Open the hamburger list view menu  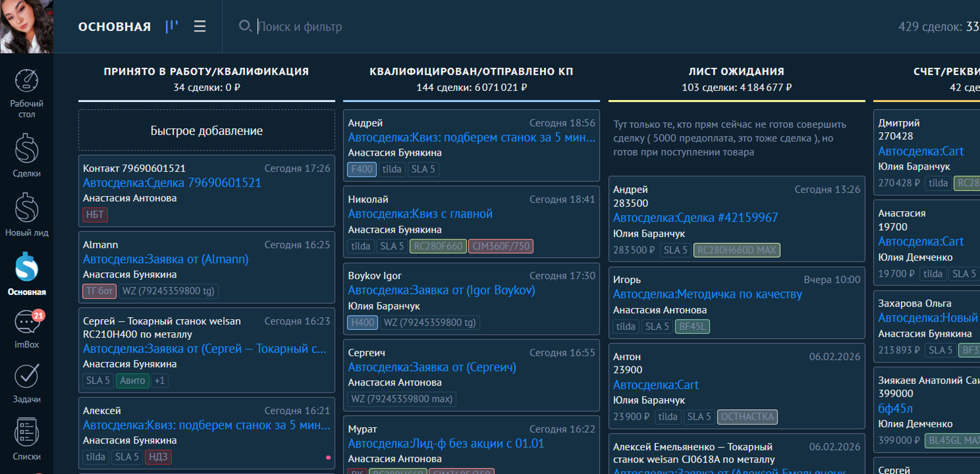[200, 26]
